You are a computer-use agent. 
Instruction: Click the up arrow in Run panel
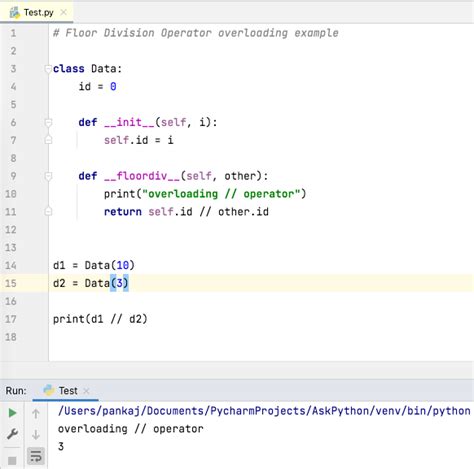pyautogui.click(x=36, y=414)
